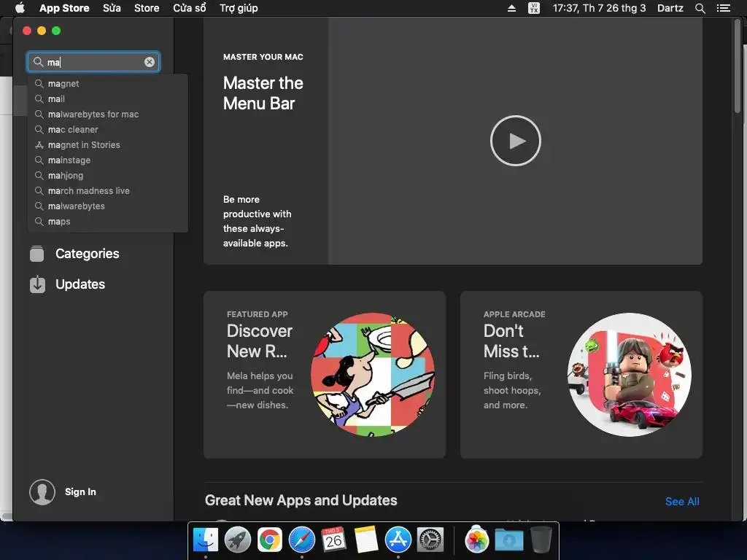Click the Dartz user name in menu bar
The image size is (747, 560).
(x=670, y=8)
